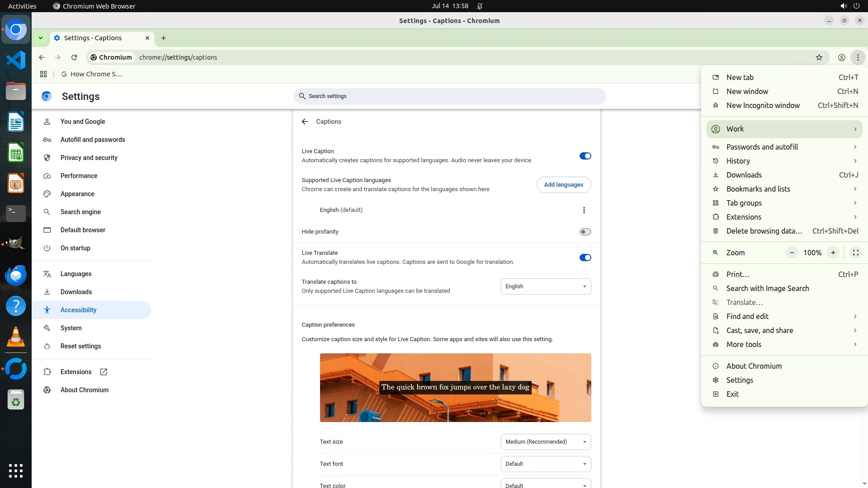
Task: Select New Incognito window menu item
Action: click(x=763, y=105)
